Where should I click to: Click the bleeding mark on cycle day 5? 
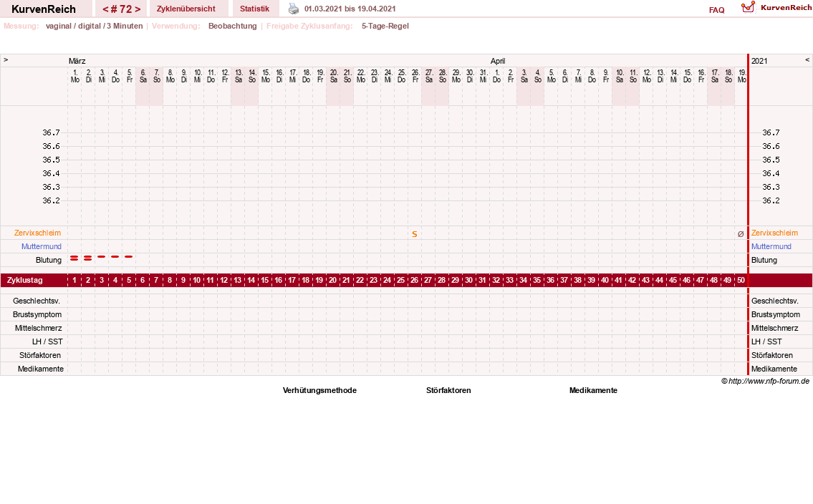[x=129, y=256]
